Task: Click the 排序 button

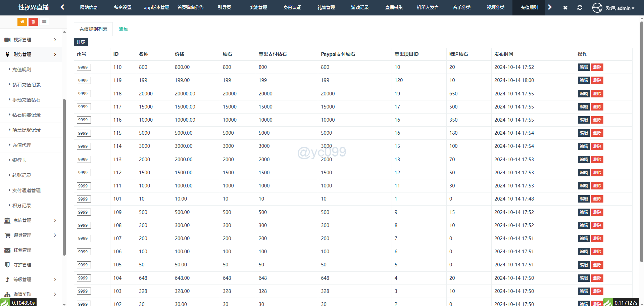Action: pyautogui.click(x=81, y=42)
